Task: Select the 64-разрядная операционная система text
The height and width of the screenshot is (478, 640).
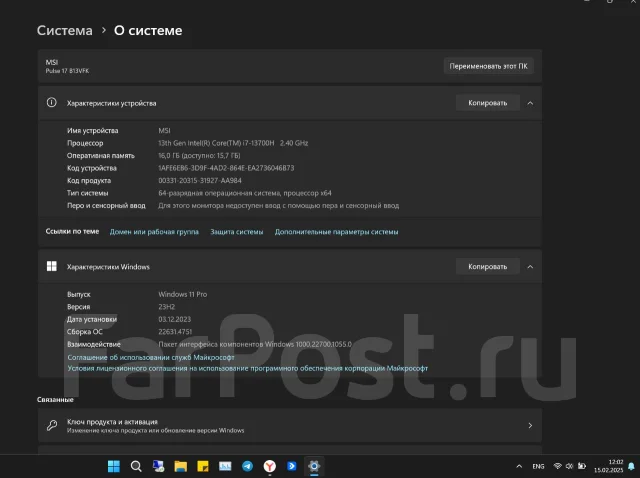Action: pos(245,193)
